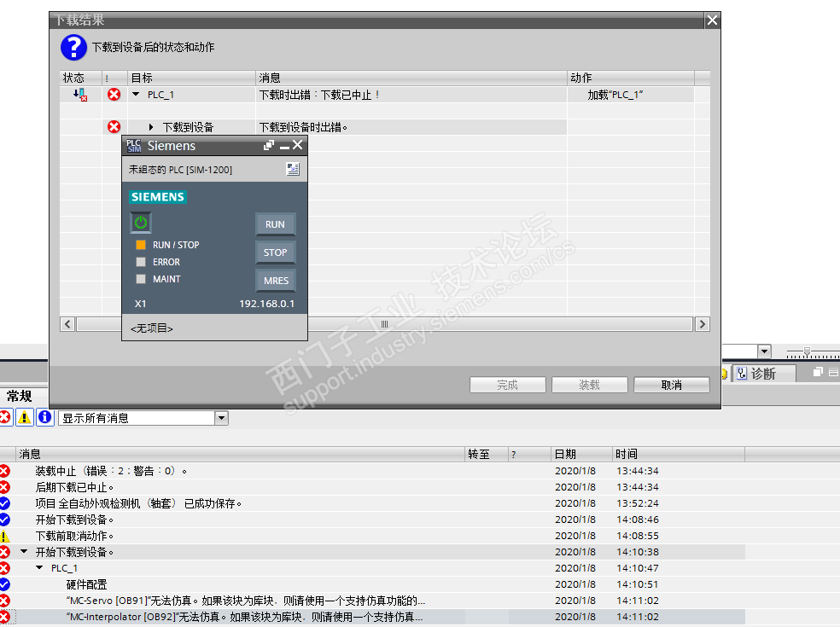Screen dimensions: 840x627
Task: Toggle error messages filter icon
Action: coord(5,417)
